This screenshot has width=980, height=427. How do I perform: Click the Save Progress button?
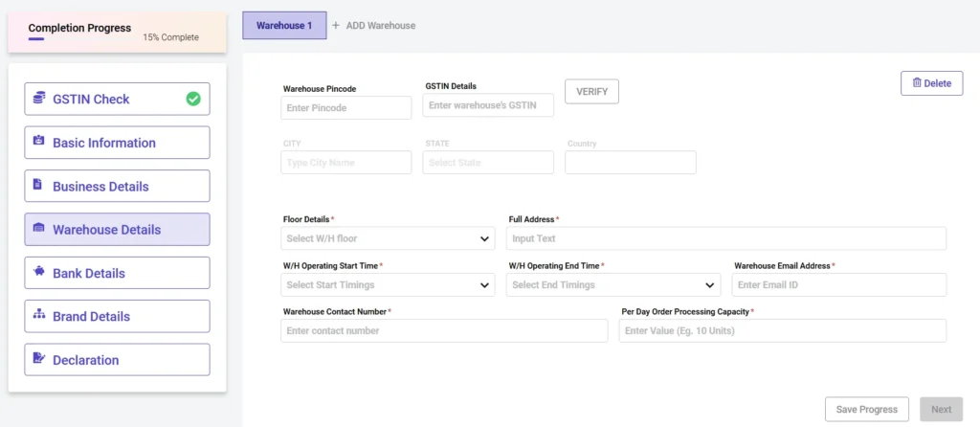click(866, 409)
